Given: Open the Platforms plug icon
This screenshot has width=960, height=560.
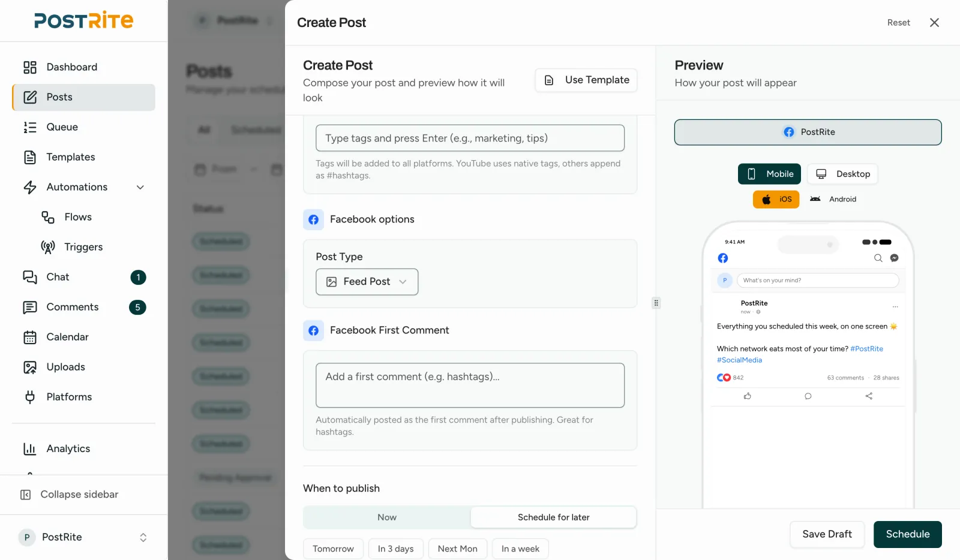Looking at the screenshot, I should click(x=30, y=397).
